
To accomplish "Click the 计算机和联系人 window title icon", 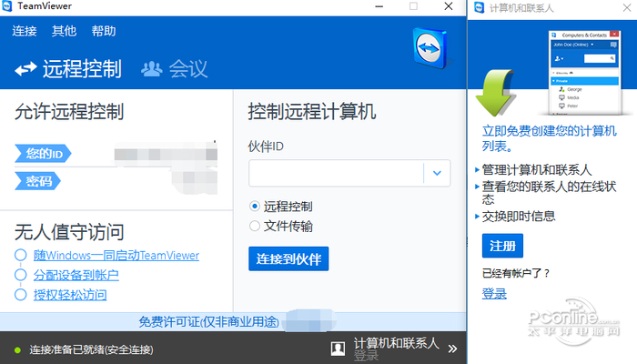I will [480, 7].
